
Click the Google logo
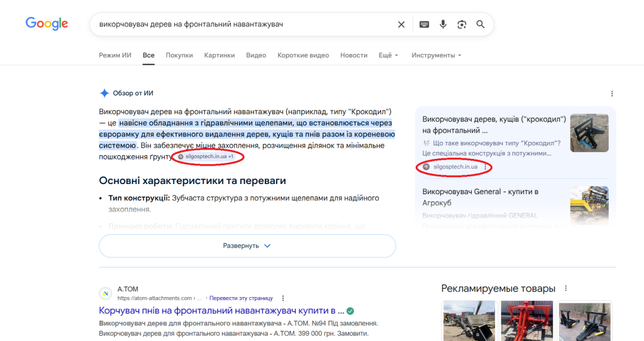tap(47, 24)
